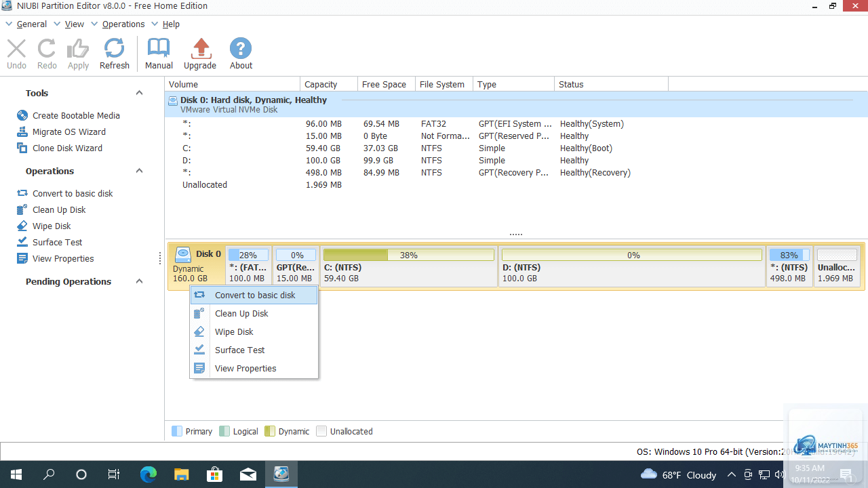This screenshot has width=868, height=488.
Task: Select Disk 0 header row in list
Action: pos(516,104)
